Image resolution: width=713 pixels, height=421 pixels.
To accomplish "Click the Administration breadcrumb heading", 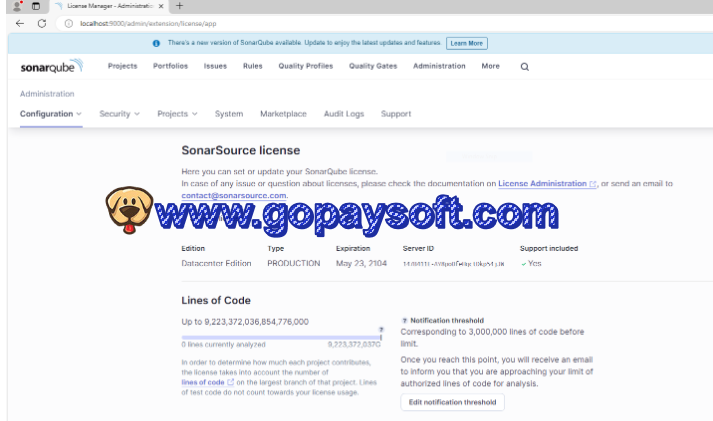I will tap(47, 94).
